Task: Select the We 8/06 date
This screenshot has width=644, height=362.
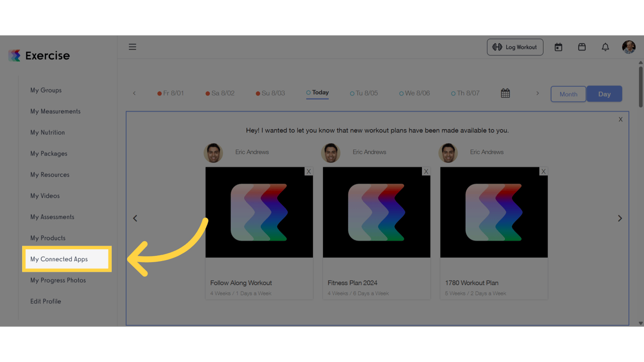Action: coord(414,93)
